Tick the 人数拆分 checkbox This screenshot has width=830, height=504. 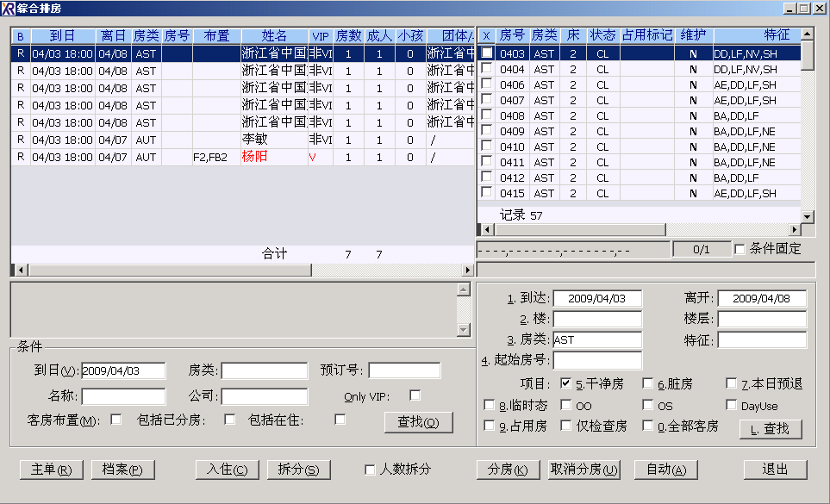point(370,470)
